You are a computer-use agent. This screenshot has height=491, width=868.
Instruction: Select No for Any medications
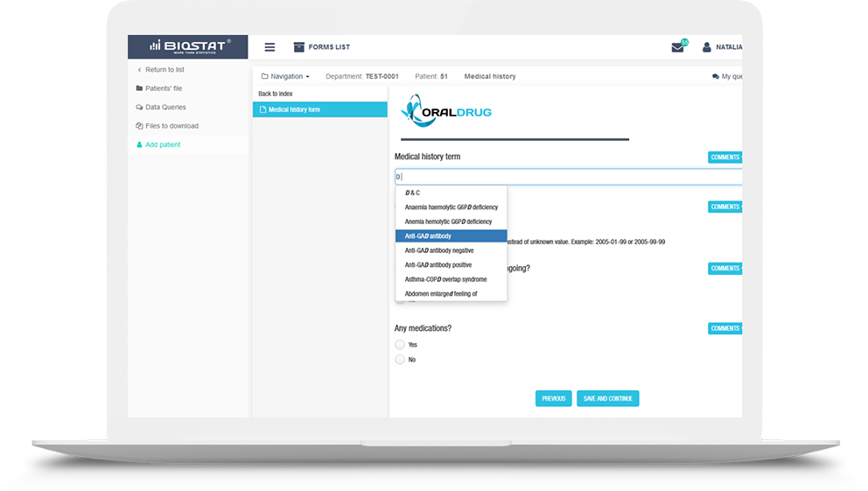pyautogui.click(x=400, y=360)
